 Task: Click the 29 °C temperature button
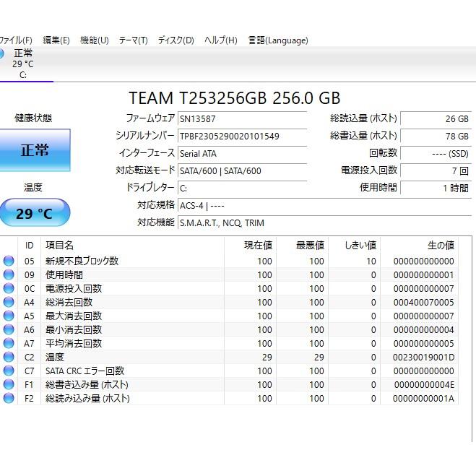35,213
